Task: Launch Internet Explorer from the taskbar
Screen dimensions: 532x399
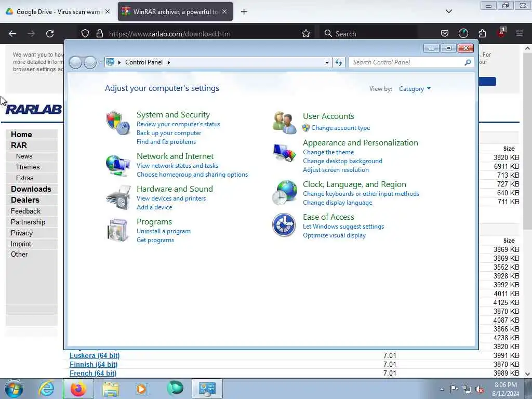Action: coord(46,389)
